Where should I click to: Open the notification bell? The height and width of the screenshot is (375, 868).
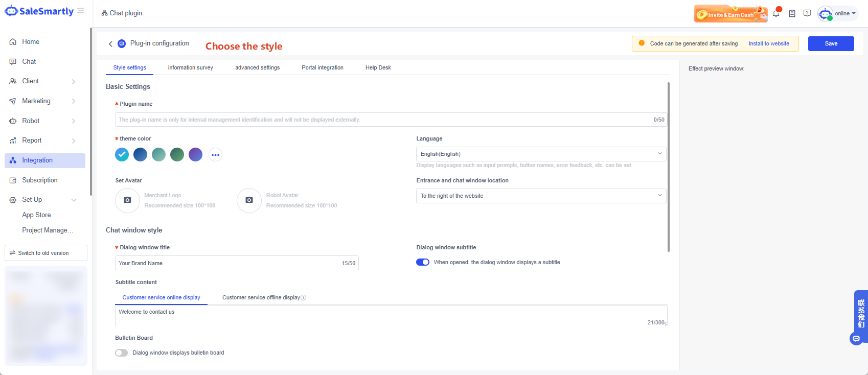776,13
